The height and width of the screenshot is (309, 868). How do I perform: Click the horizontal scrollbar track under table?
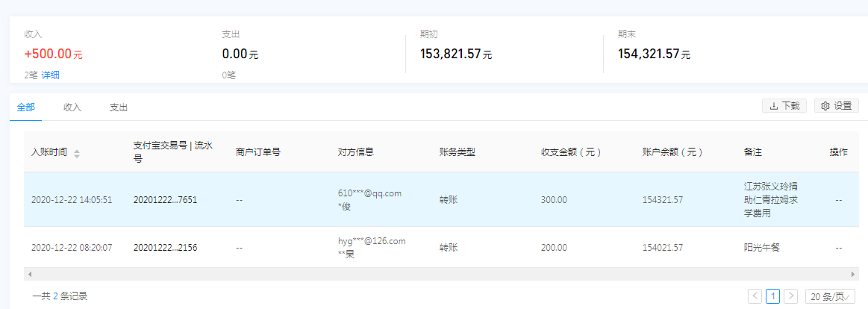(x=440, y=274)
